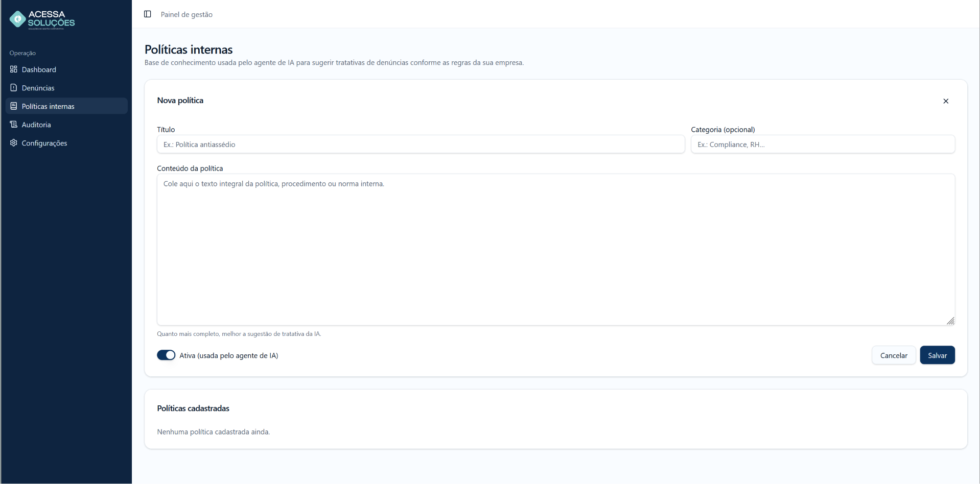This screenshot has width=980, height=484.
Task: Click the 'Políticas internas' page heading
Action: pos(189,50)
